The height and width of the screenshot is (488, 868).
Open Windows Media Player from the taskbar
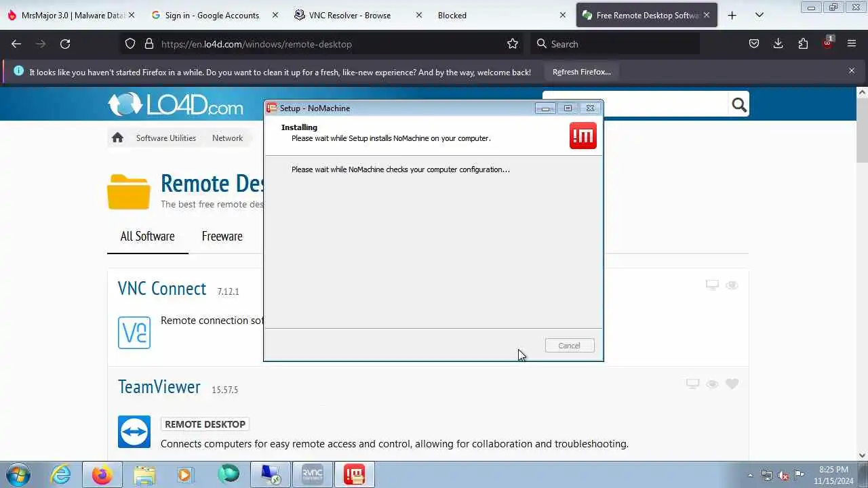[186, 474]
